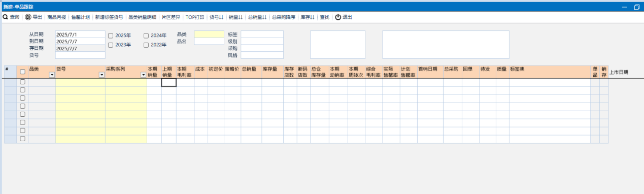Click the 综合毛利率 column header
Image resolution: width=644 pixels, height=194 pixels.
pos(374,72)
